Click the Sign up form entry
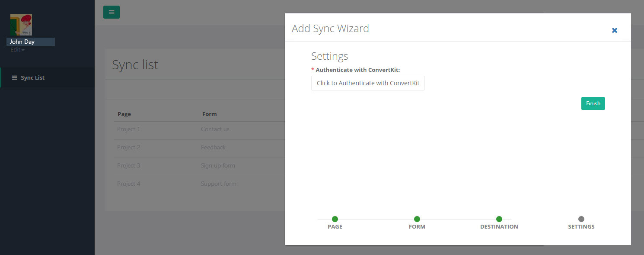 pyautogui.click(x=218, y=165)
